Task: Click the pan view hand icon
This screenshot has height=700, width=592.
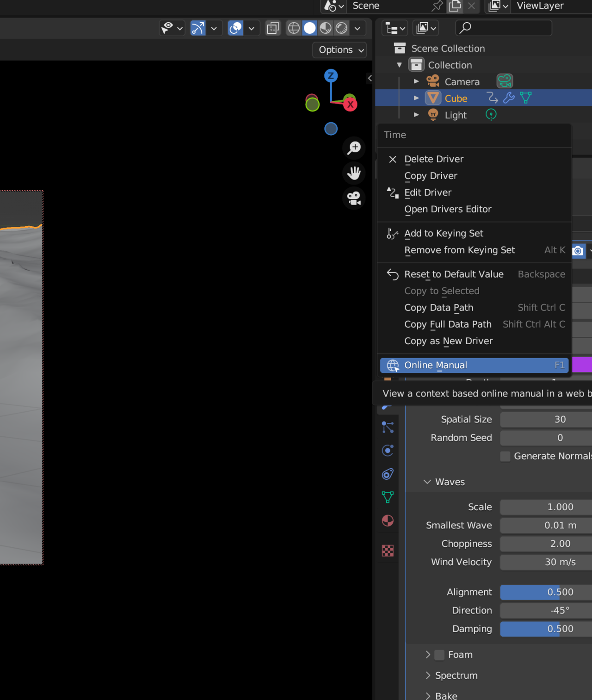Action: [354, 173]
